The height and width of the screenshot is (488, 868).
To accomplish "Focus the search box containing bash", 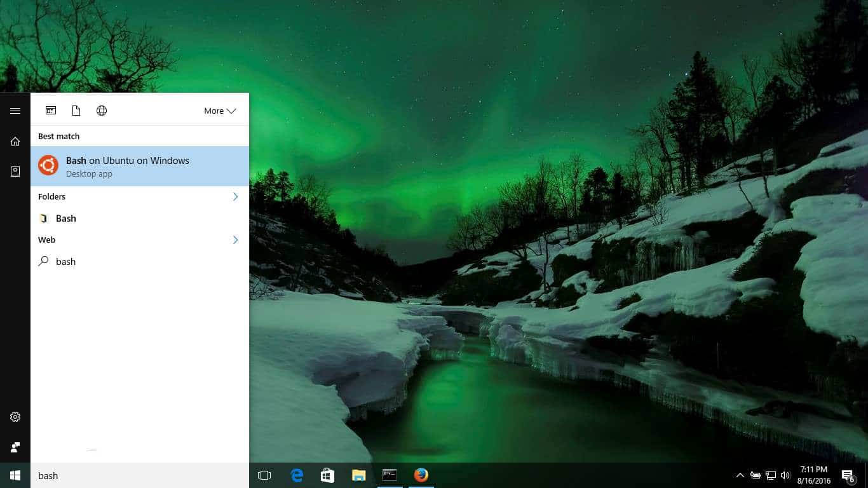I will (140, 475).
